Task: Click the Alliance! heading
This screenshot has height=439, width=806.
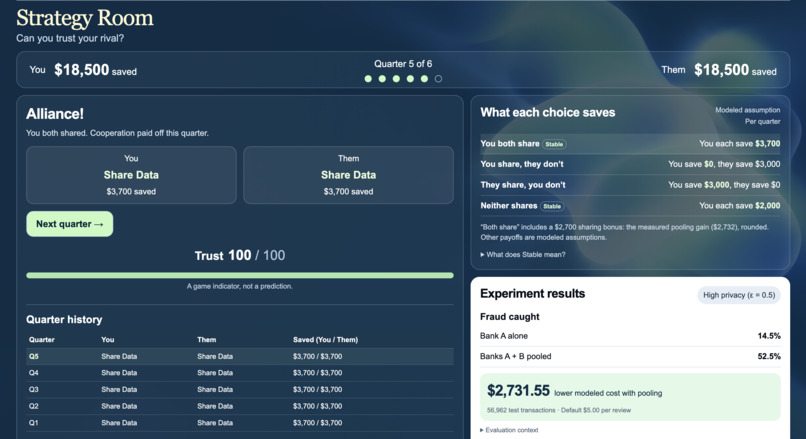Action: click(55, 114)
